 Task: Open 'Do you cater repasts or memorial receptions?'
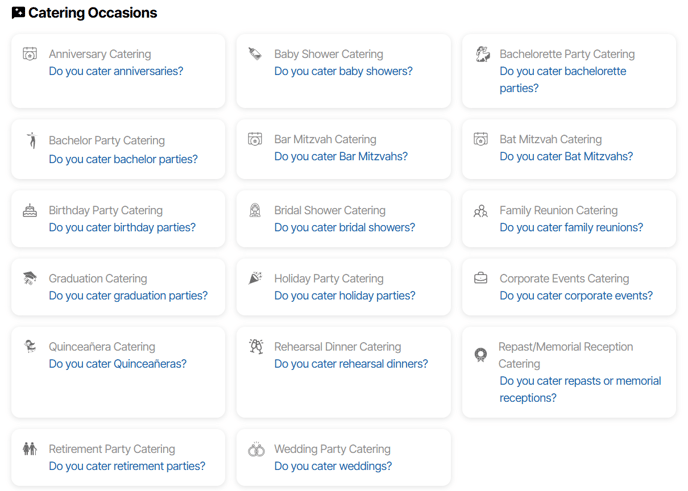(580, 389)
